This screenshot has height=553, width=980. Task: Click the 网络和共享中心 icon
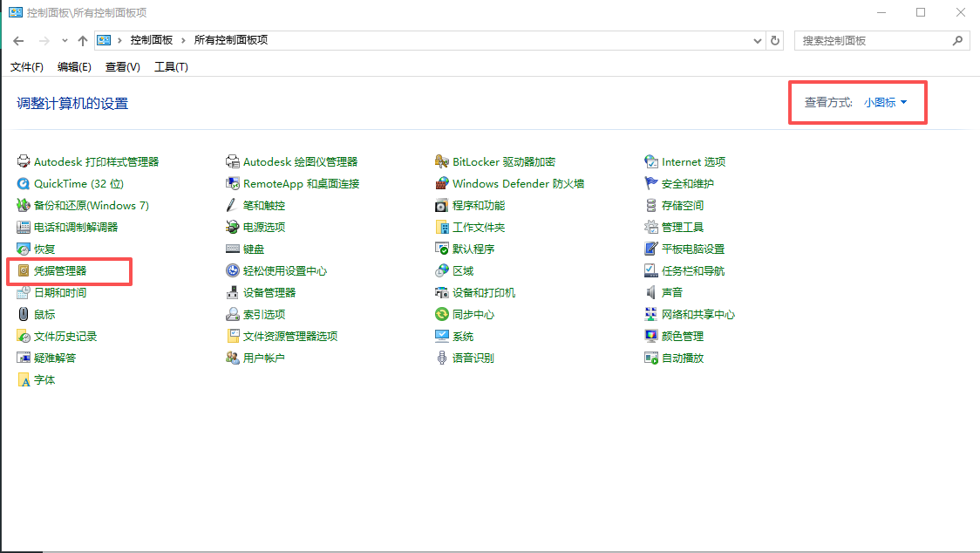[x=651, y=314]
